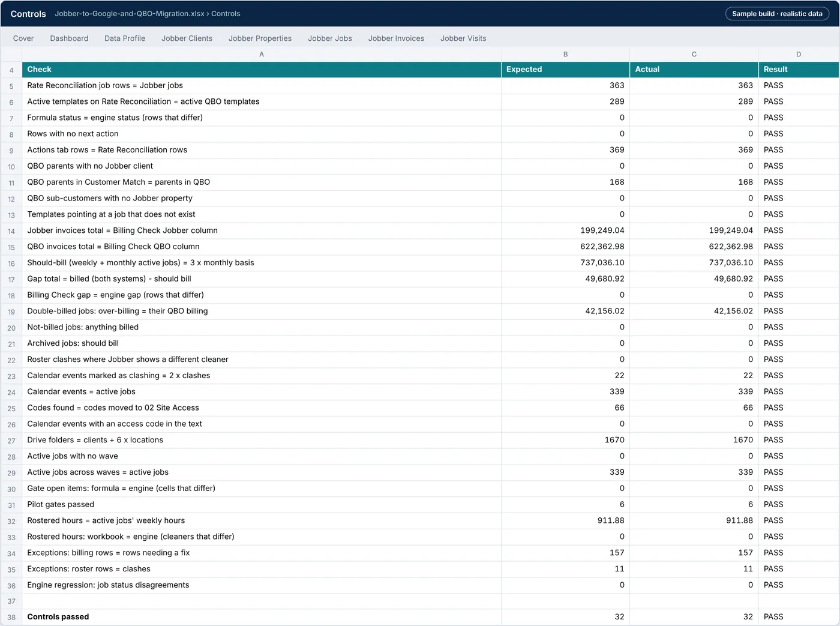Click the Expected header cell
The height and width of the screenshot is (626, 840).
coord(565,70)
